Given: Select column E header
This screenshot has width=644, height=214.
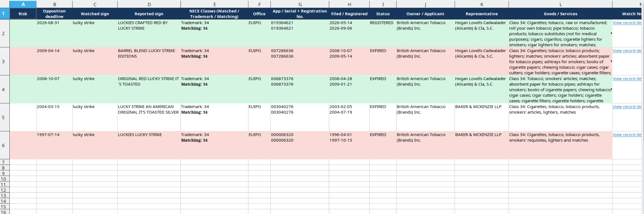Looking at the screenshot, I should coord(214,4).
